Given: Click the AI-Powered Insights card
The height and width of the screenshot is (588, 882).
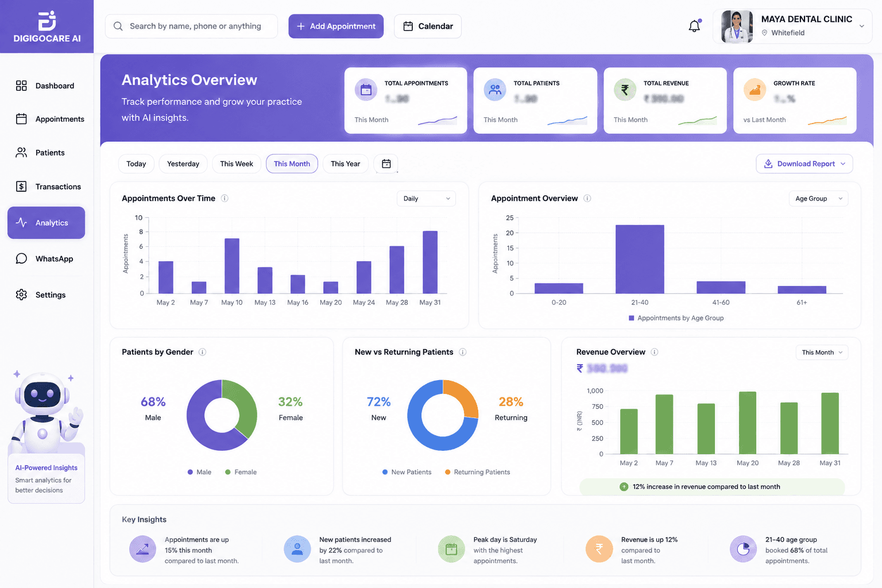Looking at the screenshot, I should click(x=47, y=479).
